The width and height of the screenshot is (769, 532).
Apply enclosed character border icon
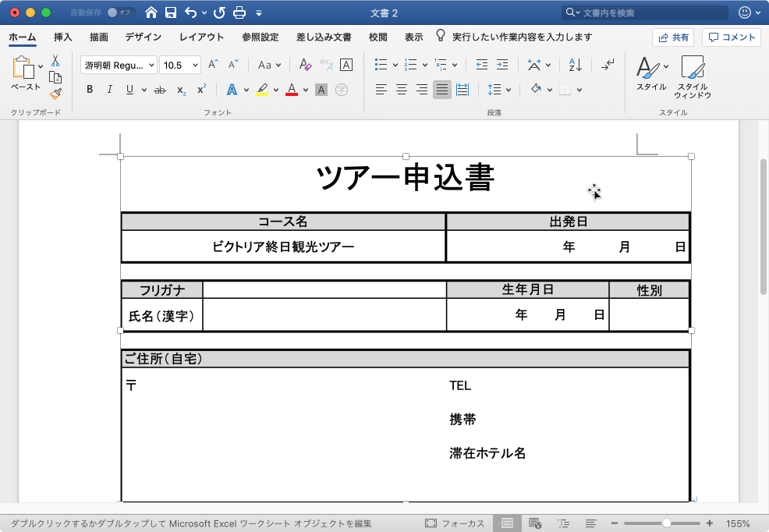pyautogui.click(x=346, y=65)
